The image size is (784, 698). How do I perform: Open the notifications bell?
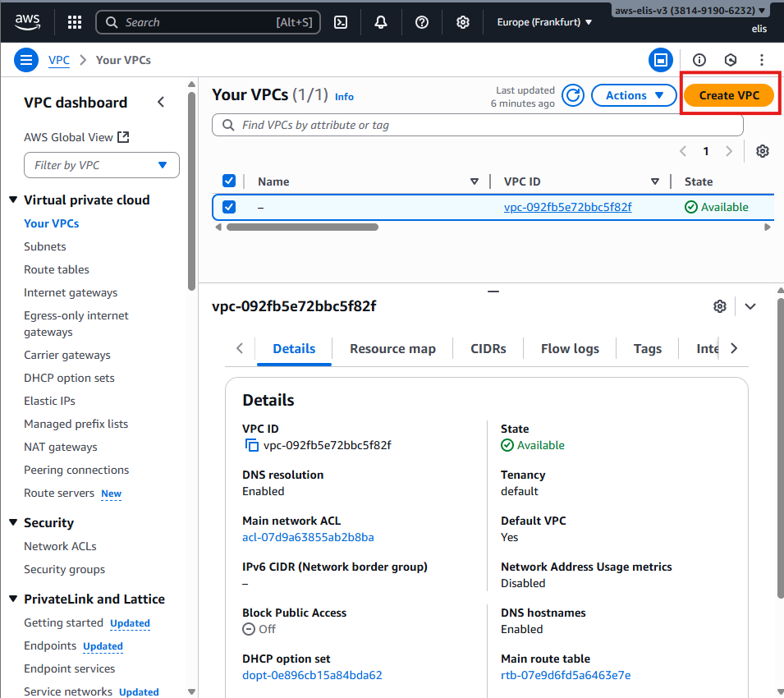pos(381,22)
